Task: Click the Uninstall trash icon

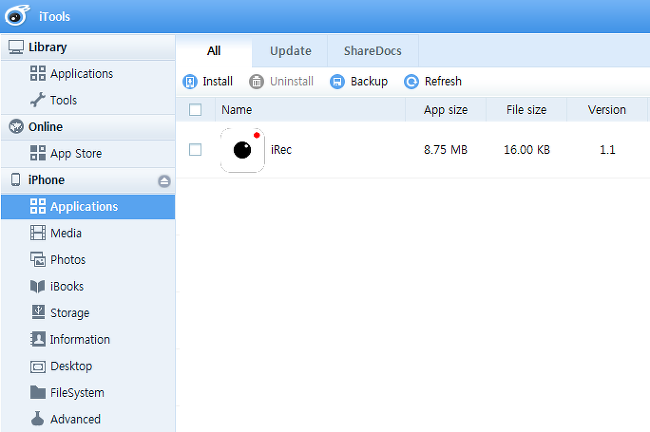Action: 256,81
